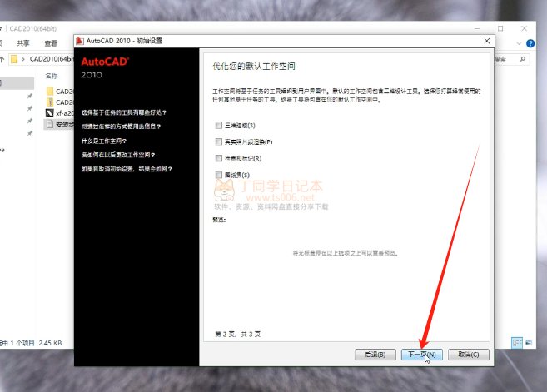Open the Explorer help question-mark icon
The image size is (547, 392).
coord(530,43)
